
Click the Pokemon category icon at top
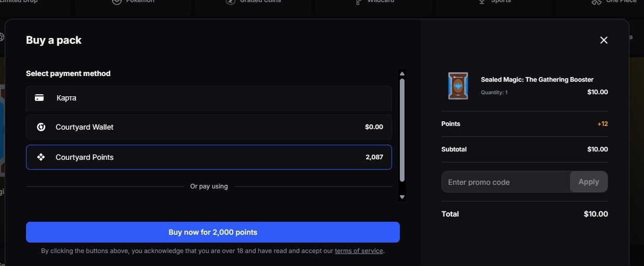coord(117,2)
